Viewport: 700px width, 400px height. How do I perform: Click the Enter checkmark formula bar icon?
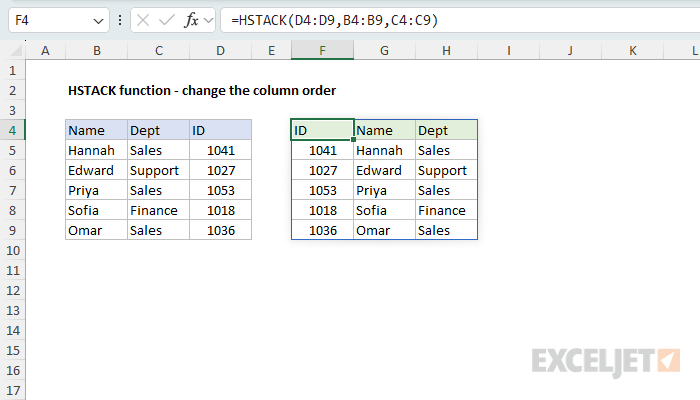pyautogui.click(x=167, y=20)
